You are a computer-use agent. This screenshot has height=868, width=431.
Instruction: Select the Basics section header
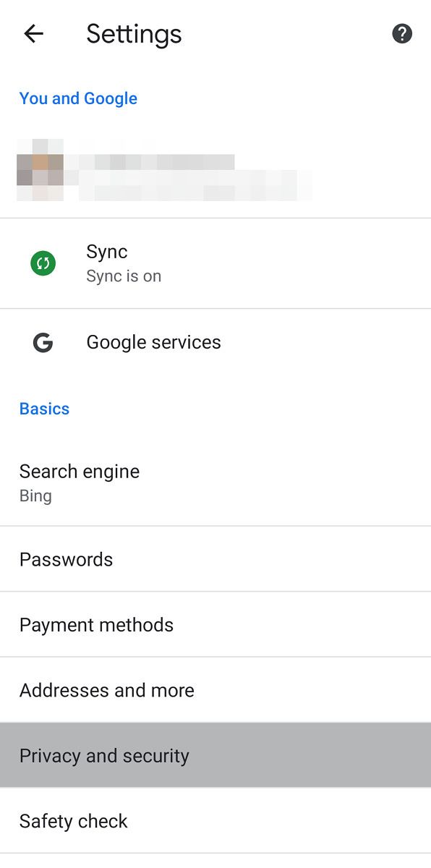44,409
